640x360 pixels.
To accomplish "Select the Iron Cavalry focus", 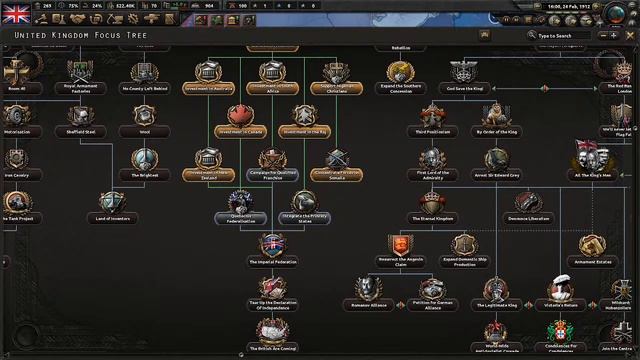I will (17, 165).
